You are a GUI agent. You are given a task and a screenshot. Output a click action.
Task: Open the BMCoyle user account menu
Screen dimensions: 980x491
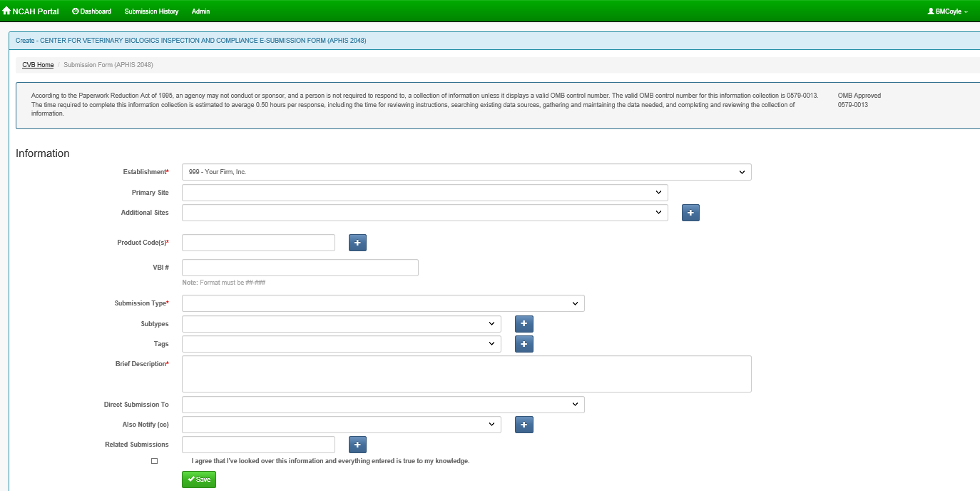click(x=947, y=11)
